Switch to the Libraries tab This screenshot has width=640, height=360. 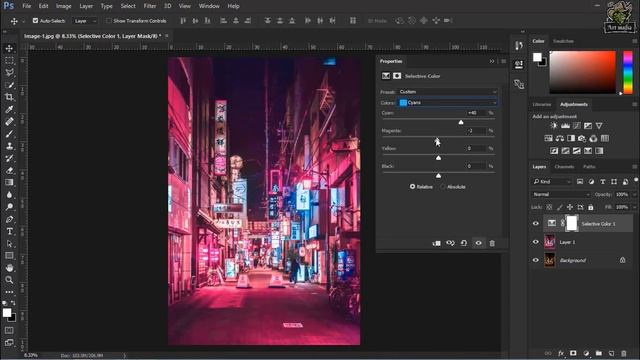click(x=542, y=104)
